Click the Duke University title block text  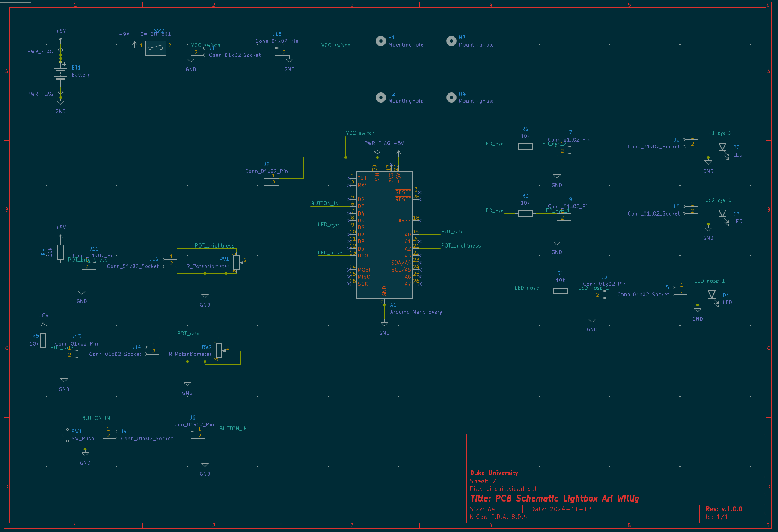tap(494, 473)
